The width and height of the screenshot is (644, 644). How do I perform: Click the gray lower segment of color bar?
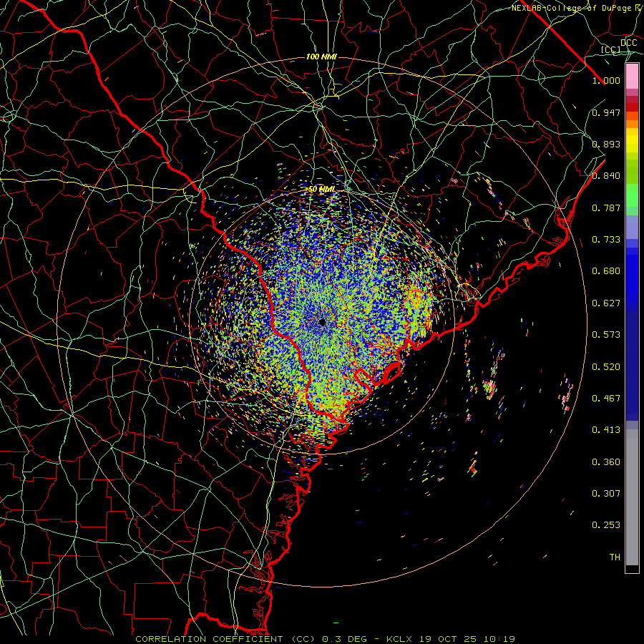(632, 497)
